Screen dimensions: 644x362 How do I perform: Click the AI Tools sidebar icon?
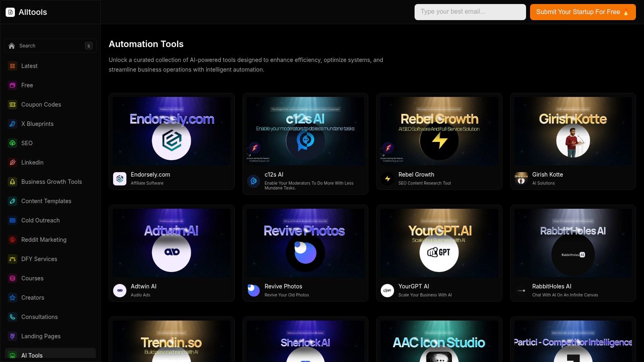pos(12,356)
